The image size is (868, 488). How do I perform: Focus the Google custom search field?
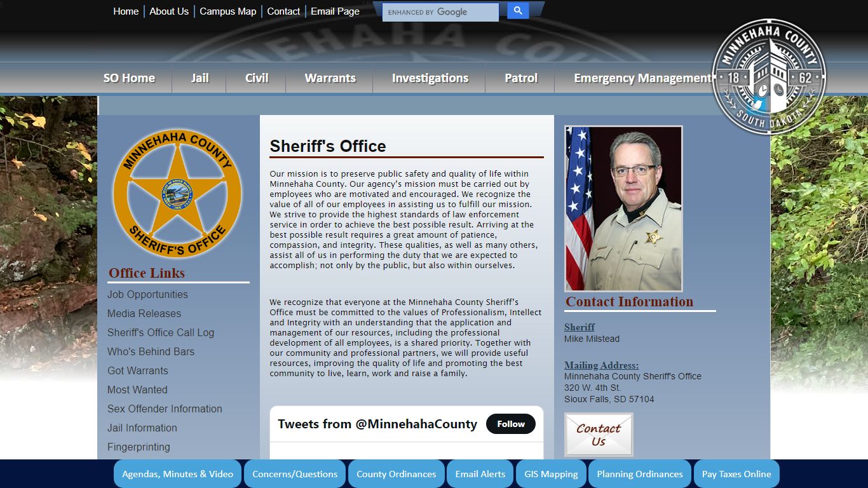(x=440, y=12)
